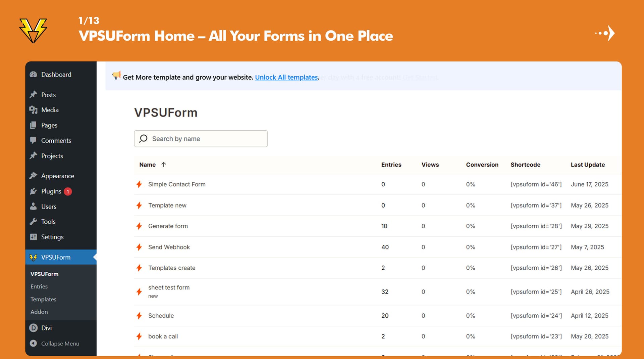Toggle sorting with the Name column arrow
644x359 pixels.
click(x=164, y=165)
